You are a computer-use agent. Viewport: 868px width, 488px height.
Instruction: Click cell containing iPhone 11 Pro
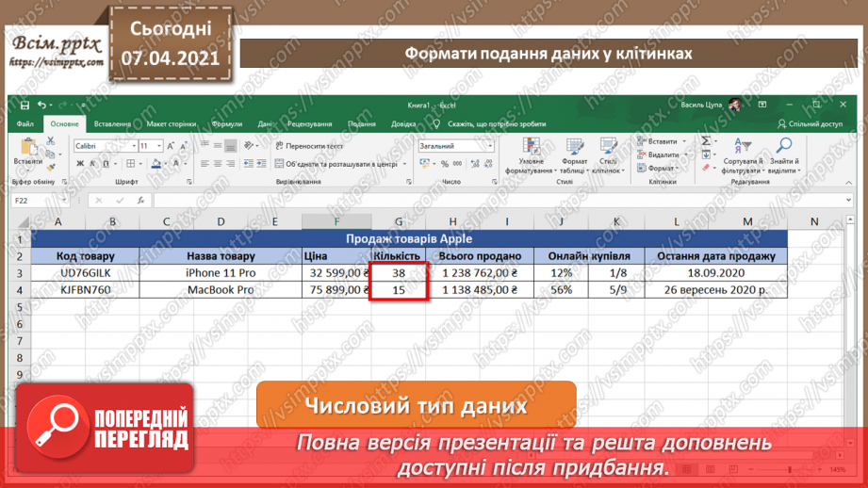point(221,273)
